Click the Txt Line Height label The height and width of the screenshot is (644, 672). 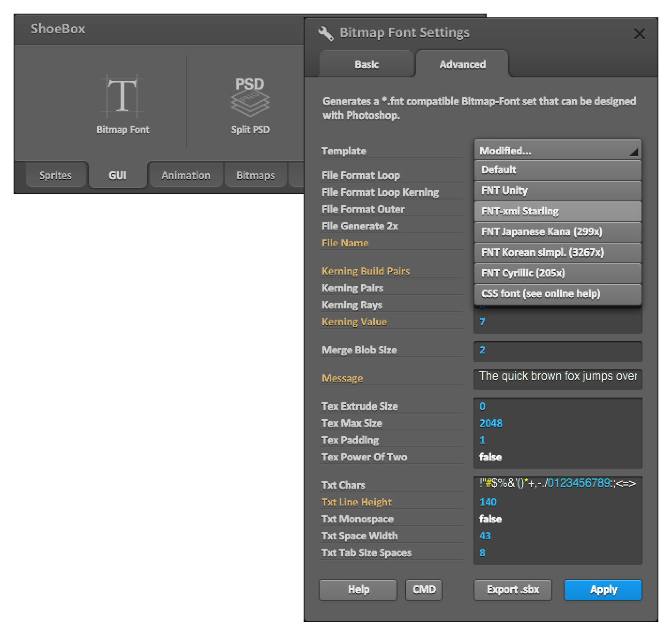click(357, 502)
